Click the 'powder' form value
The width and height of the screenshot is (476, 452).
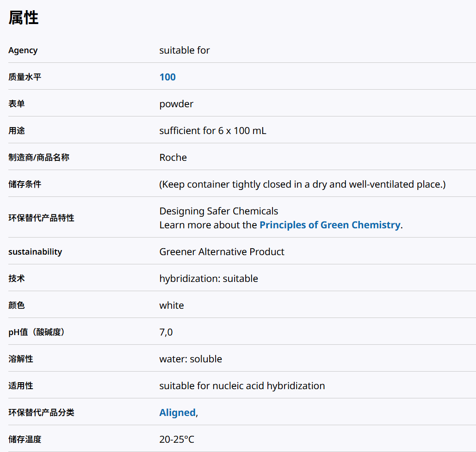click(176, 104)
